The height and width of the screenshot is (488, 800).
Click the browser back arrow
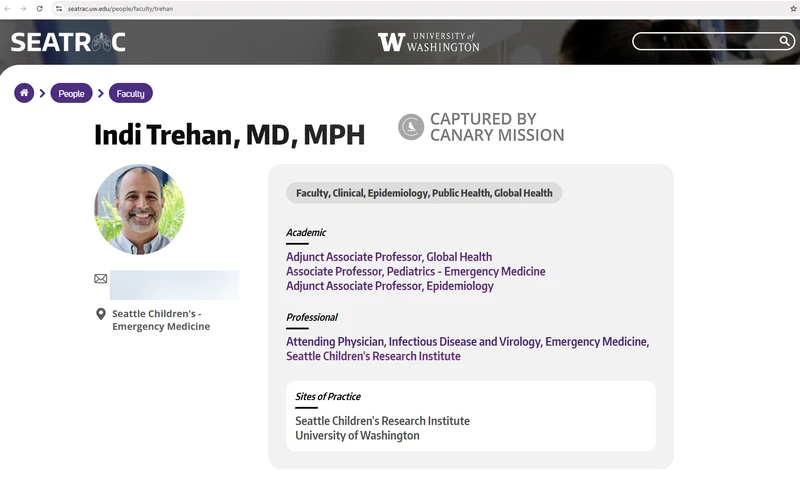(x=9, y=8)
